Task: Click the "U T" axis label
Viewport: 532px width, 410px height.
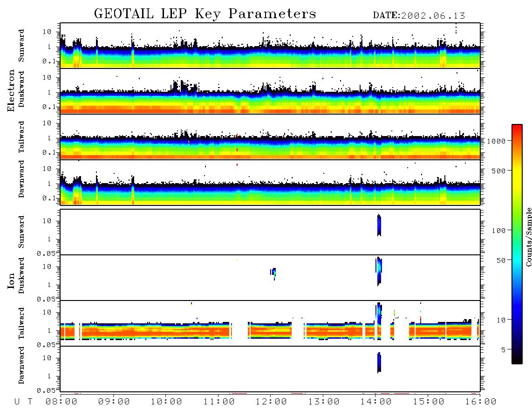Action: 23,402
